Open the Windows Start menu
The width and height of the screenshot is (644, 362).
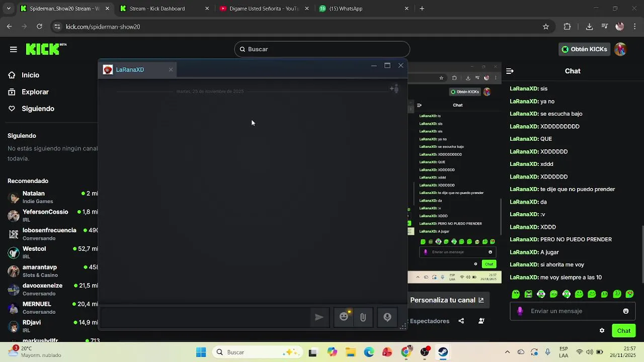(201, 352)
